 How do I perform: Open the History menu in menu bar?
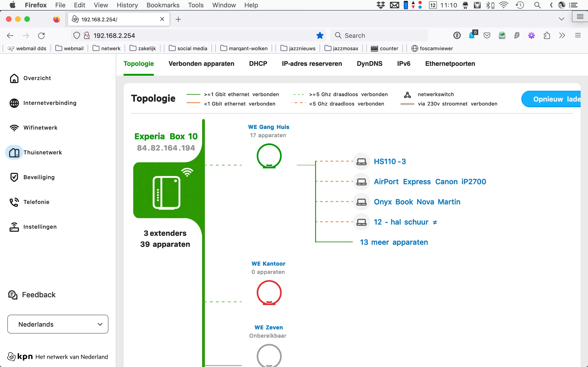[127, 5]
